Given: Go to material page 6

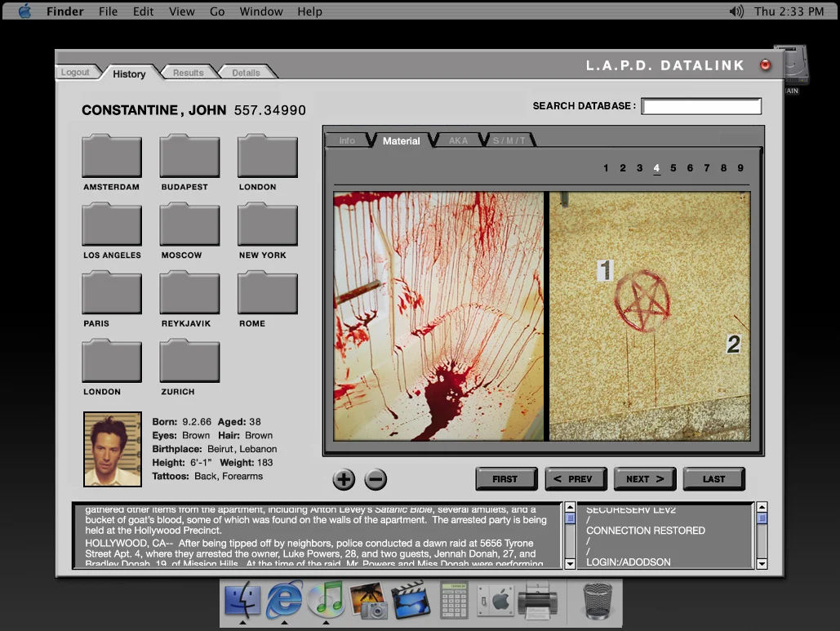Looking at the screenshot, I should coord(690,167).
